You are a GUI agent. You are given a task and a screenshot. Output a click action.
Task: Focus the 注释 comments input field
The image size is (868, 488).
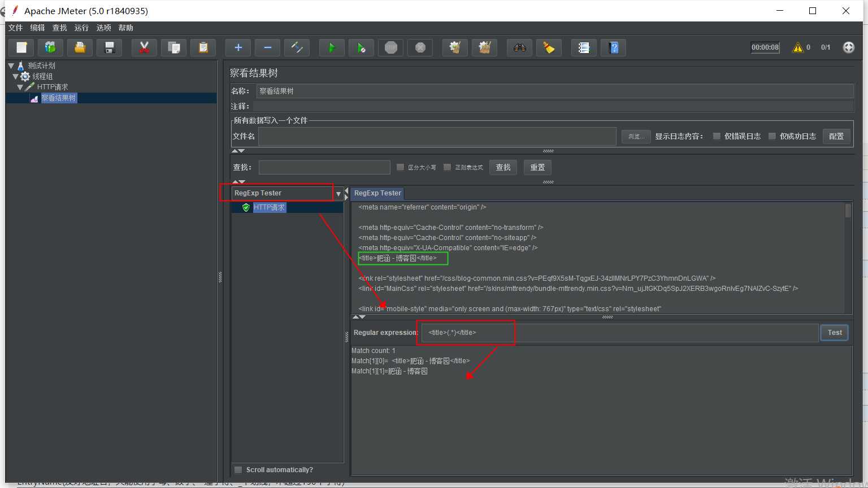point(553,106)
